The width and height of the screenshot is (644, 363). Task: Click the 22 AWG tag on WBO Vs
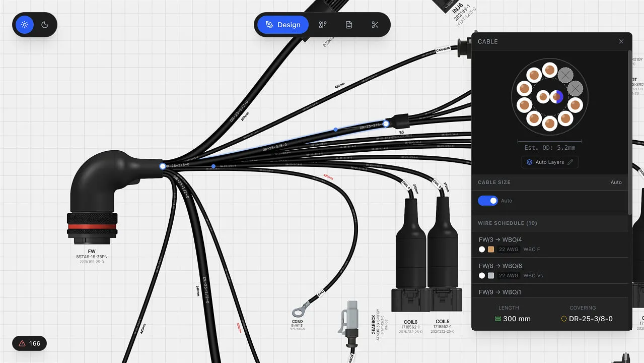(509, 276)
